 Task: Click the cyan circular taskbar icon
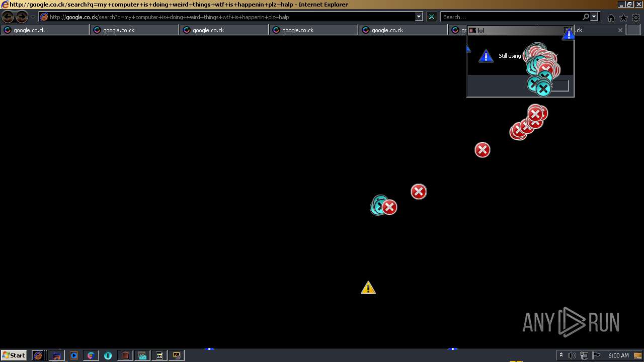pos(108,355)
